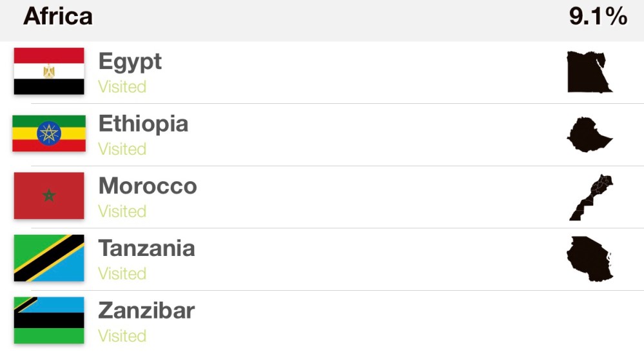Toggle Visited status under Morocco
Screen dimensions: 644x352
122,211
